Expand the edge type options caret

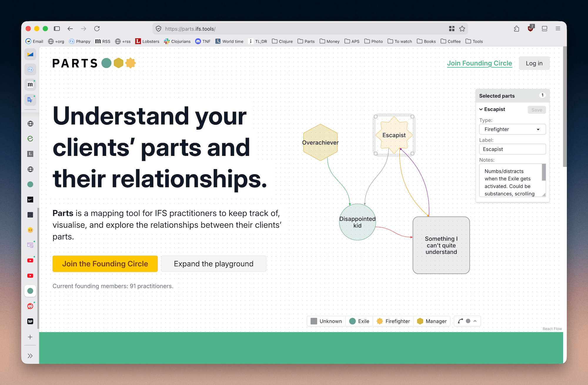475,321
